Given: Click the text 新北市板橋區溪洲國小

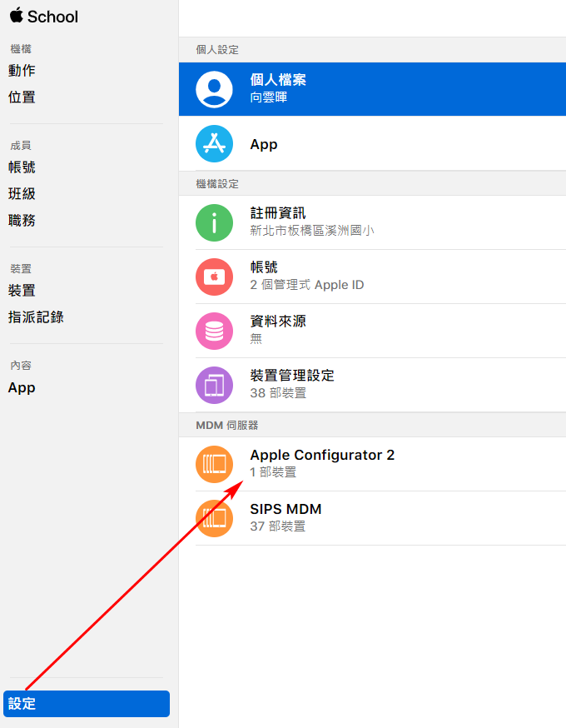Looking at the screenshot, I should [312, 231].
